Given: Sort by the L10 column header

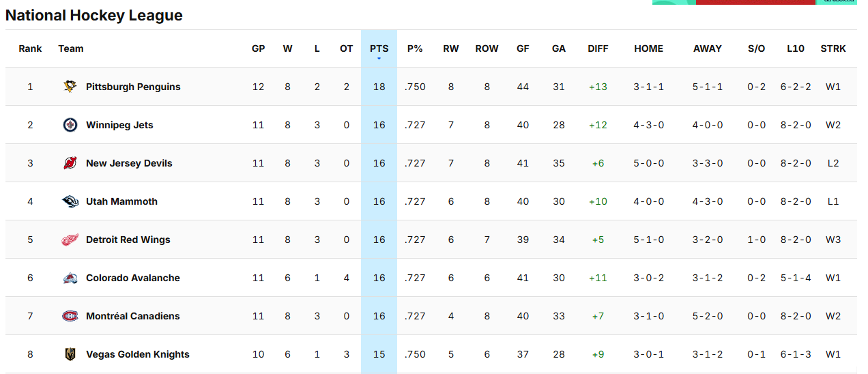Looking at the screenshot, I should 796,48.
